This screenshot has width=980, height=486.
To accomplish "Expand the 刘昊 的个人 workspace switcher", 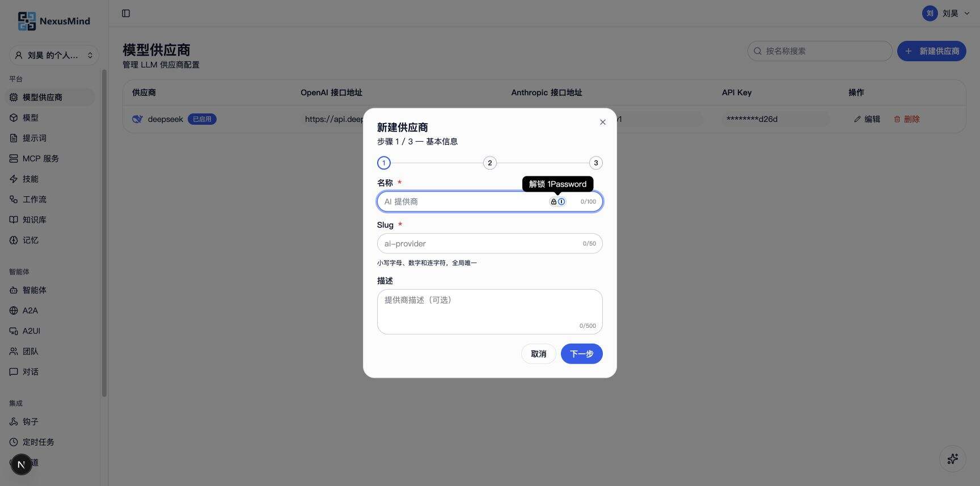I will (54, 55).
